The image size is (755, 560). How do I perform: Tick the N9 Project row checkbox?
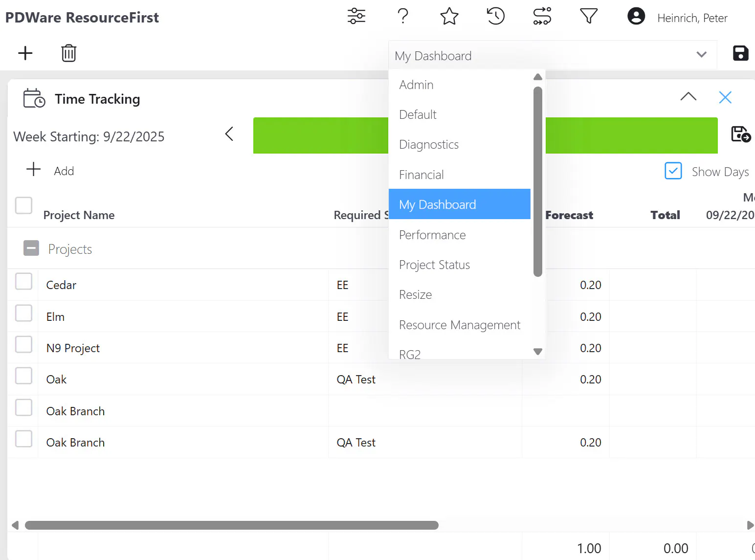click(x=23, y=344)
